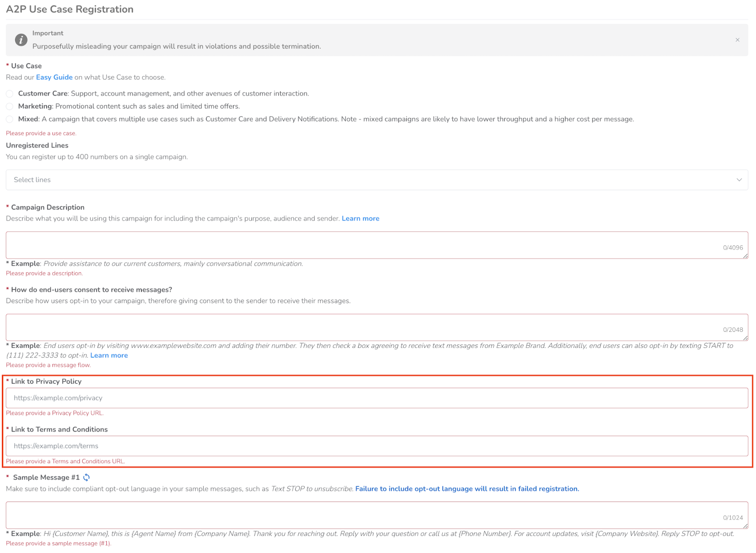Click the Link to Privacy Policy field

[x=377, y=398]
